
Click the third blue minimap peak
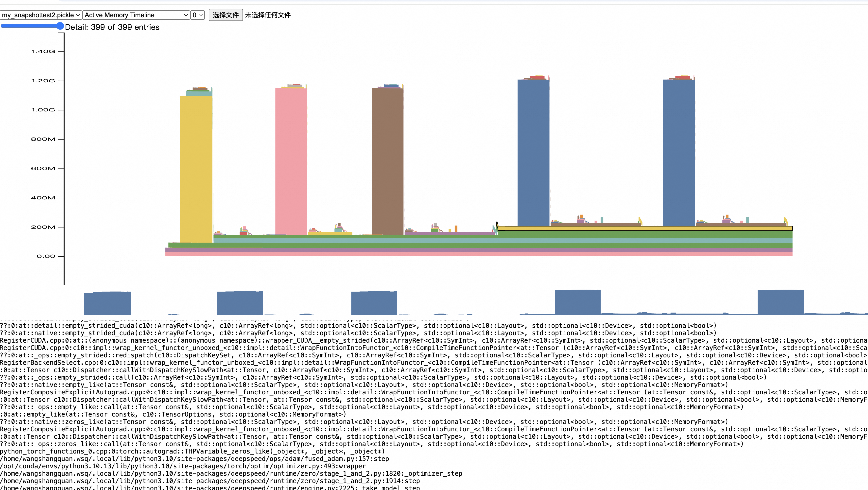click(x=374, y=303)
